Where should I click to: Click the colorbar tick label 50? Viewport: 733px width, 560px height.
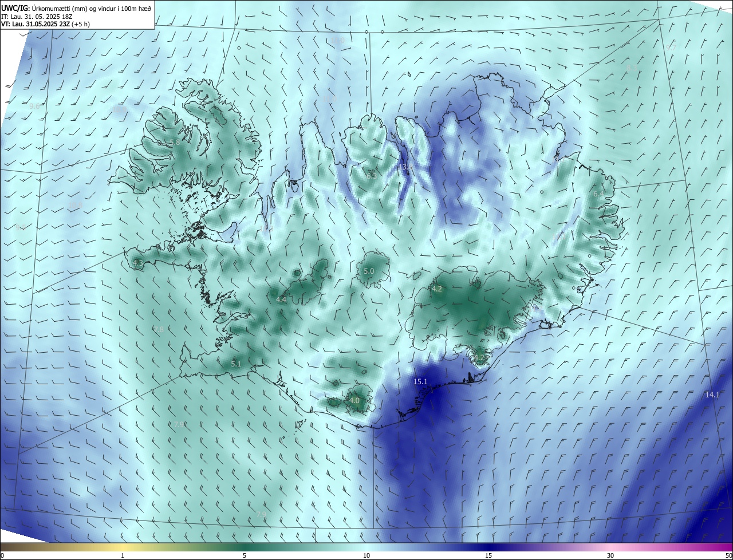tap(728, 555)
